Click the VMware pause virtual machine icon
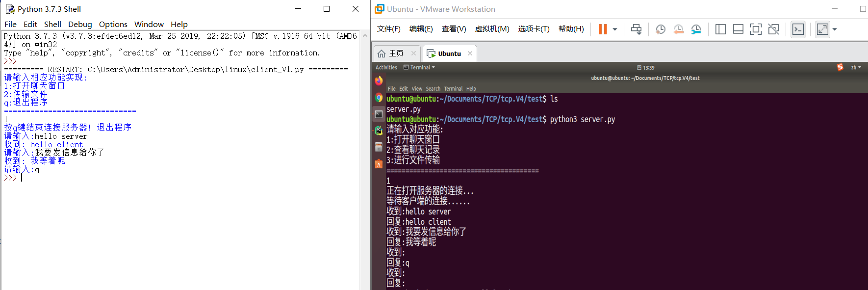The image size is (868, 290). tap(603, 29)
